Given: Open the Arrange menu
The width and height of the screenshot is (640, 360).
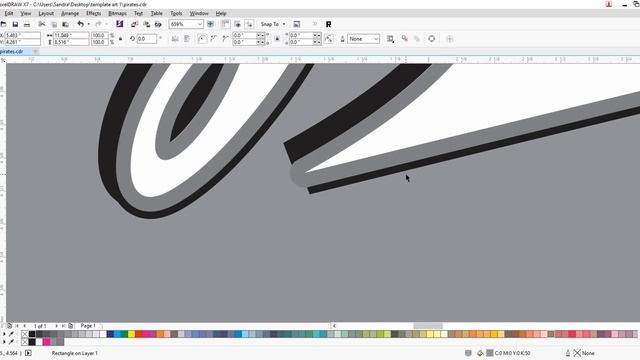Looking at the screenshot, I should [x=70, y=13].
